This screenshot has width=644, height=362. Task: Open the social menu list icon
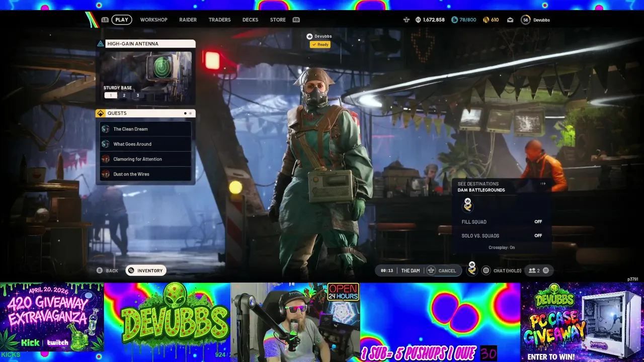pyautogui.click(x=546, y=270)
